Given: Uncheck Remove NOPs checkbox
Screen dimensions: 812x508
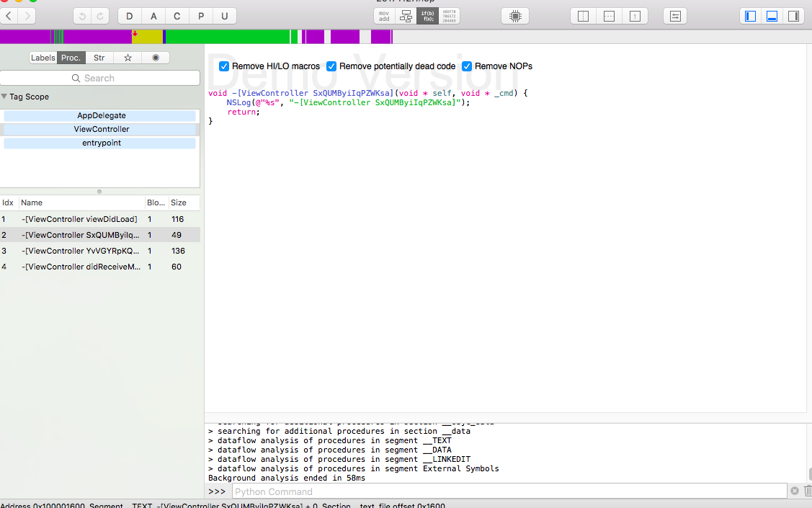Looking at the screenshot, I should (467, 66).
